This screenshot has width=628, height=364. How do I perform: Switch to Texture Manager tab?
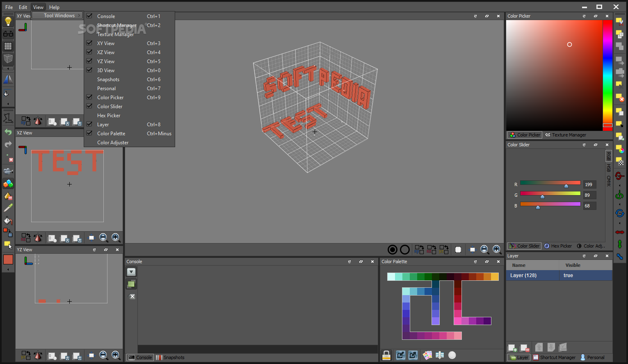pyautogui.click(x=565, y=135)
